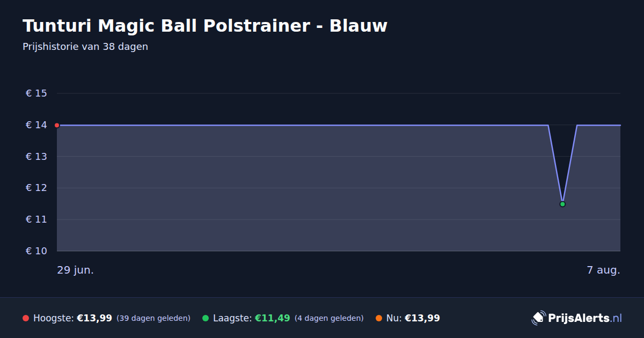Screen dimensions: 644x338
Task: Click the € 11 axis label
Action: click(36, 219)
